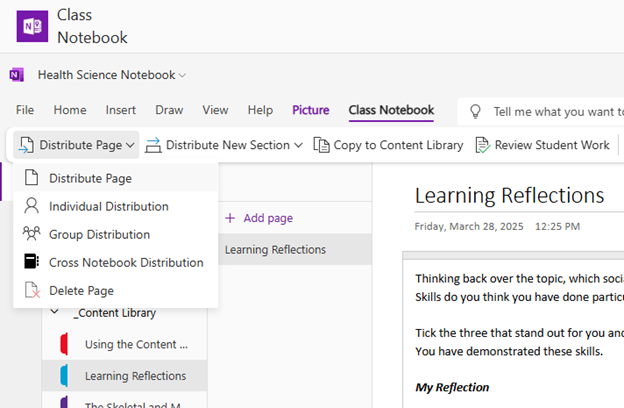Click the 'Tick the three that stand out' line
Image resolution: width=624 pixels, height=408 pixels.
(x=519, y=333)
